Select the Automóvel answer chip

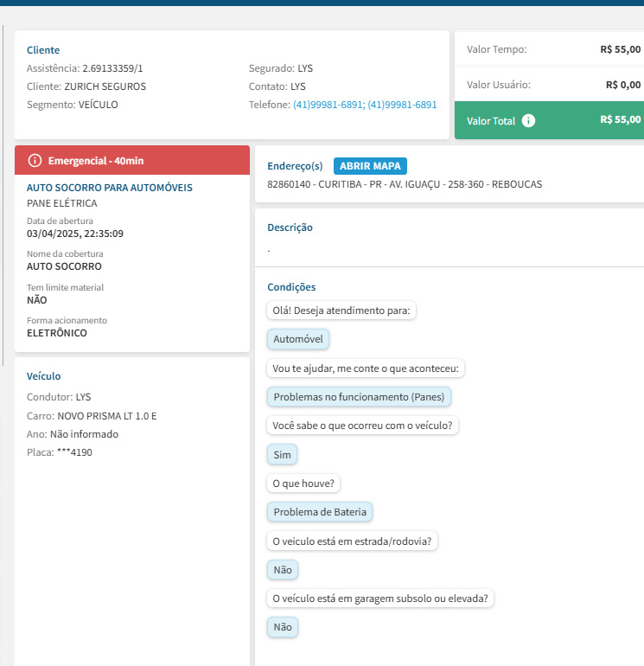[298, 340]
